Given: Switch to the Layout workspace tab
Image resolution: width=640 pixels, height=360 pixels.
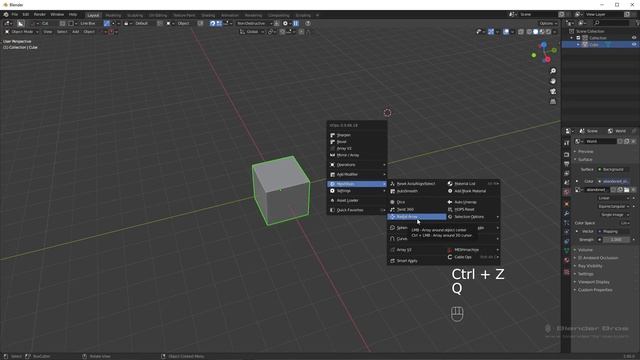Looking at the screenshot, I should pyautogui.click(x=93, y=15).
